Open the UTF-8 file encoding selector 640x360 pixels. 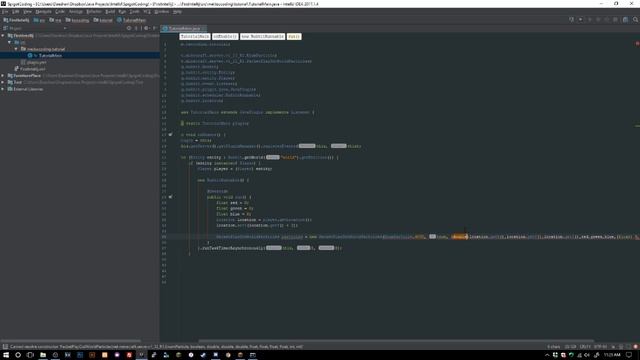[x=600, y=347]
